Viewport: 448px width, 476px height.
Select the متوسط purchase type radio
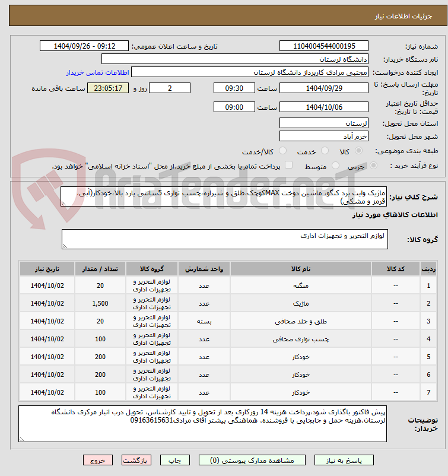(335, 166)
